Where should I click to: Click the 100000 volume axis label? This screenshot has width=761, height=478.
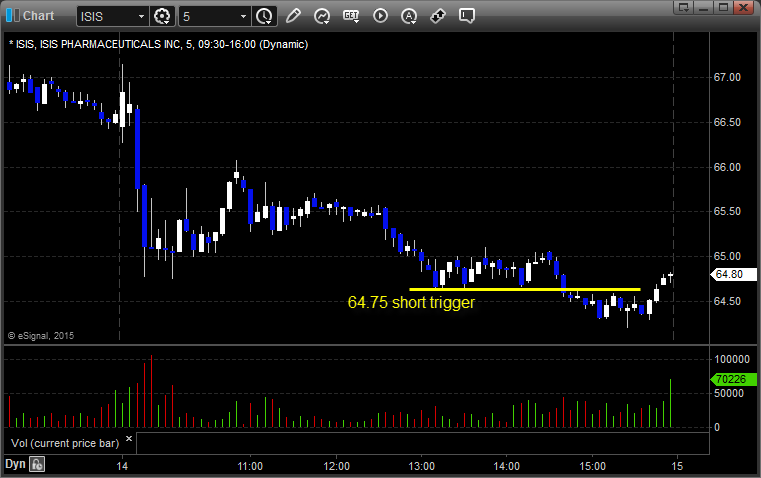coord(732,360)
